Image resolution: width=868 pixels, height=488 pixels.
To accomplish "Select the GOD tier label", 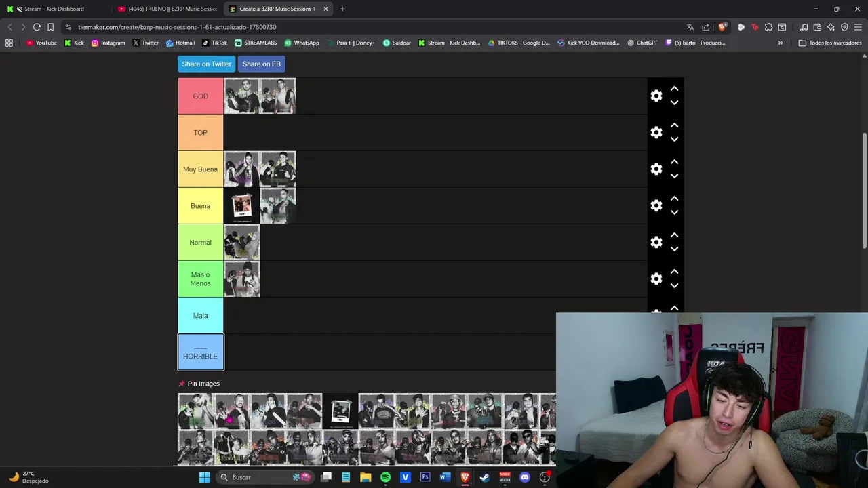I will 201,96.
